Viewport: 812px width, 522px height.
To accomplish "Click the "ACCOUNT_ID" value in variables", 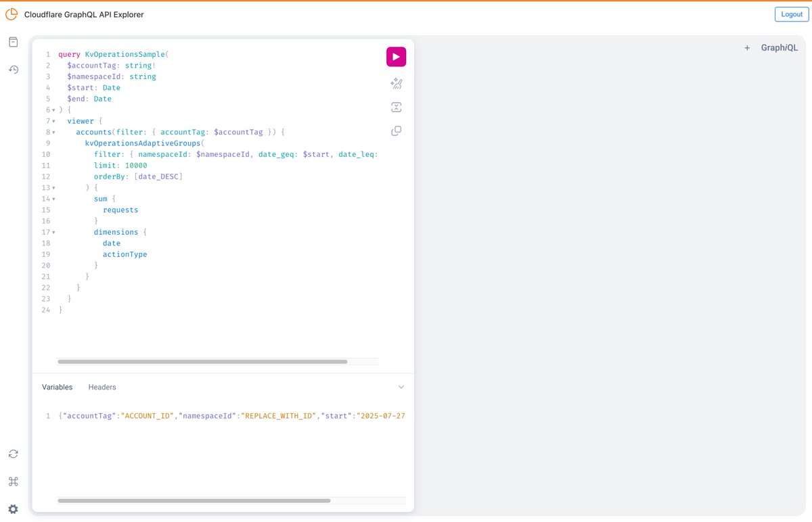I will (x=148, y=416).
